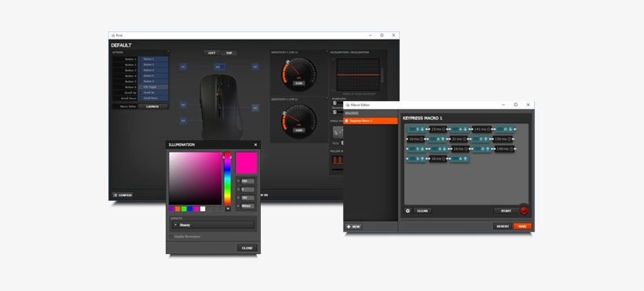This screenshot has height=291, width=644.
Task: Click the angle snapping cursor icon
Action: pyautogui.click(x=338, y=133)
